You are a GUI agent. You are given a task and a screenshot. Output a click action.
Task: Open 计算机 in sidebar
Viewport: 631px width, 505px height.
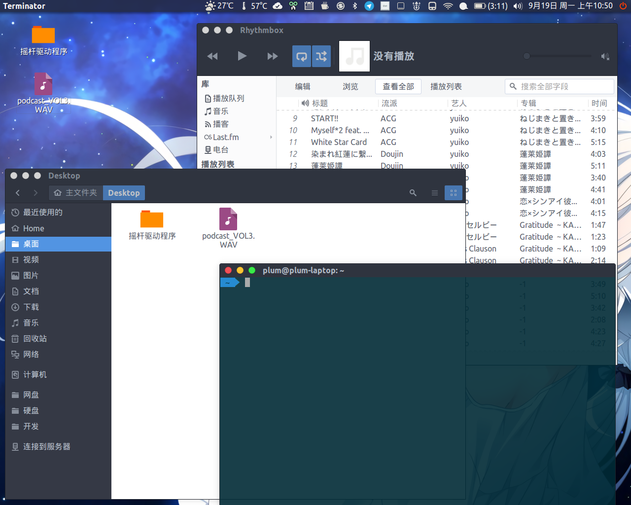point(58,375)
